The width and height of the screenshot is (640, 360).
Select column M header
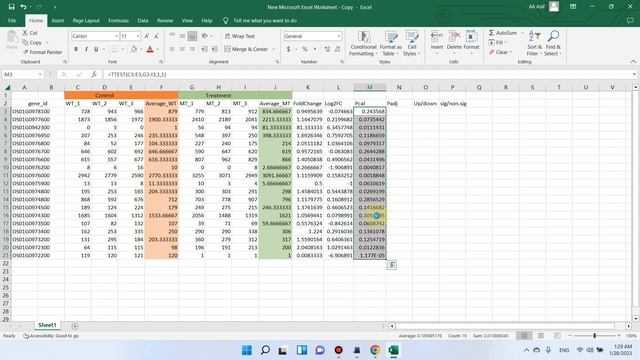pos(370,87)
